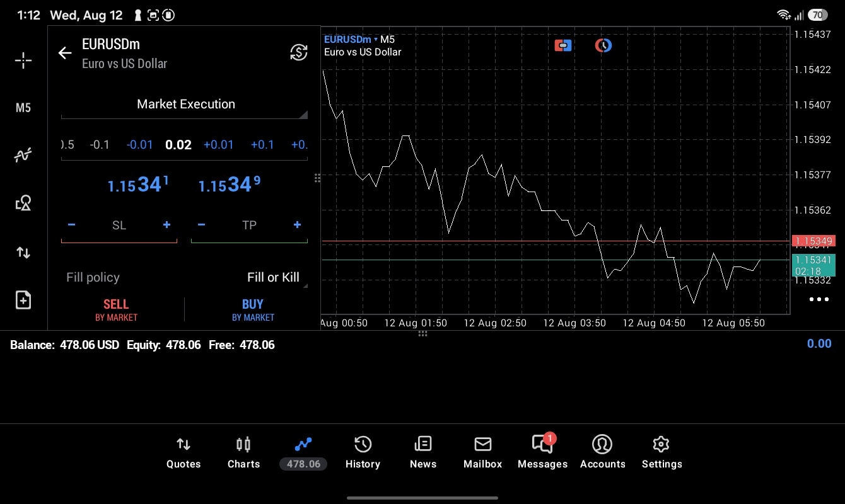
Task: Open the new order document icon
Action: (23, 300)
